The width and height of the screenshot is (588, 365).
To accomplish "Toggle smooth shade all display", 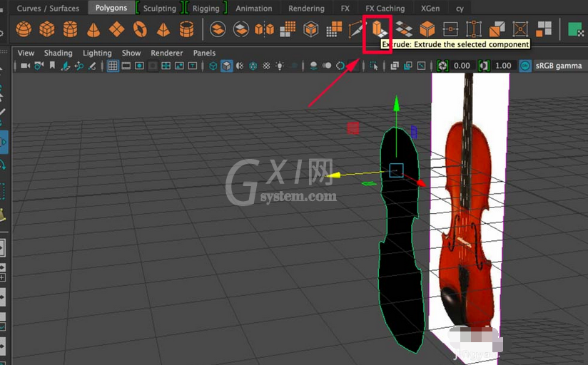I will pos(226,66).
